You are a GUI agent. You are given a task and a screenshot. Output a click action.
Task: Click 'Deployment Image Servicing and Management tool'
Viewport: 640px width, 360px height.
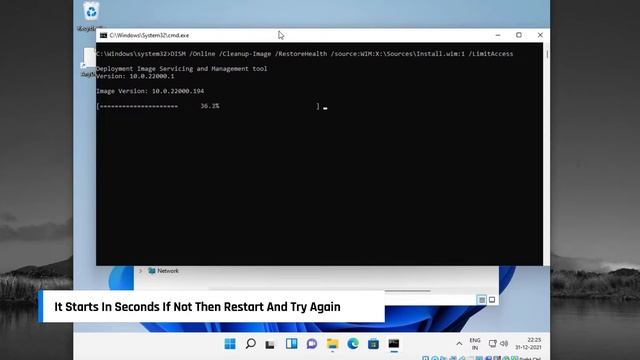click(182, 69)
